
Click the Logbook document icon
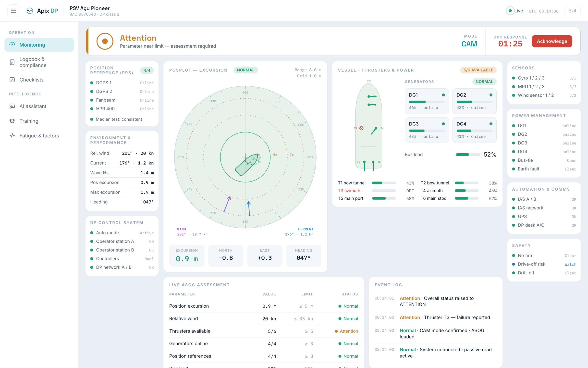[12, 62]
